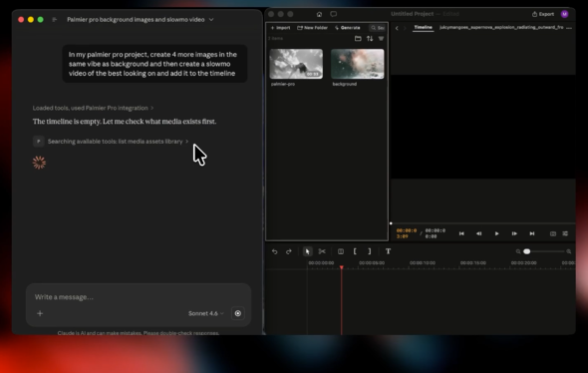
Task: Switch to the Timeline tab
Action: click(x=423, y=27)
